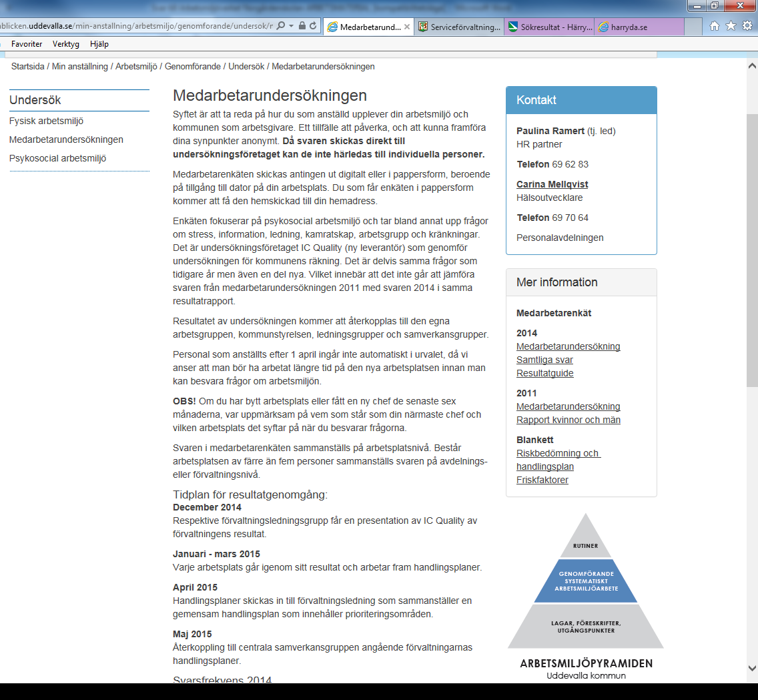Viewport: 758px width, 700px height.
Task: Click phone number 69 62 83
Action: pyautogui.click(x=570, y=164)
